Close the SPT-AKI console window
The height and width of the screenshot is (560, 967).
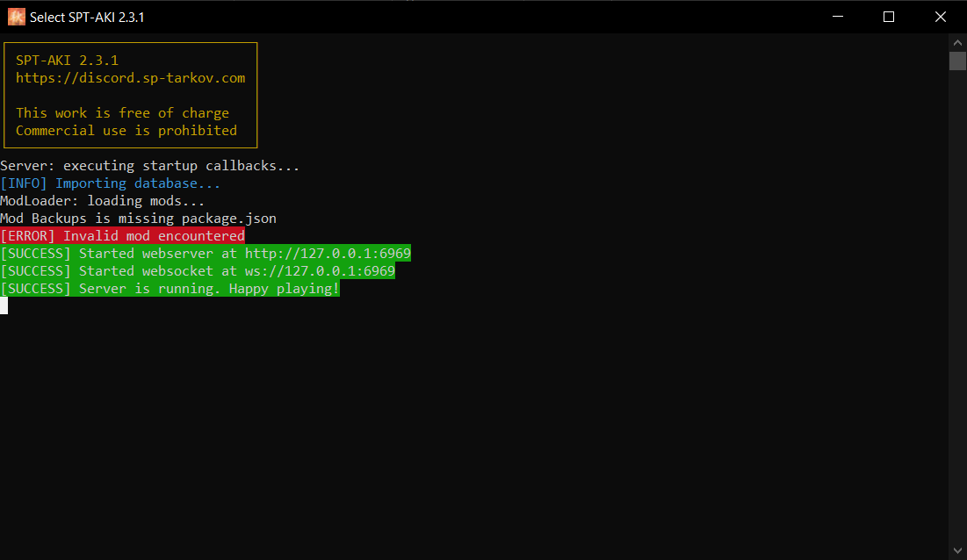point(941,17)
